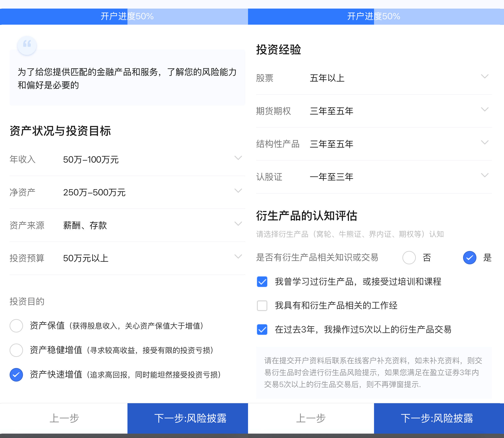504x438 pixels.
Task: Select 资产保值 investment goal
Action: (x=16, y=326)
